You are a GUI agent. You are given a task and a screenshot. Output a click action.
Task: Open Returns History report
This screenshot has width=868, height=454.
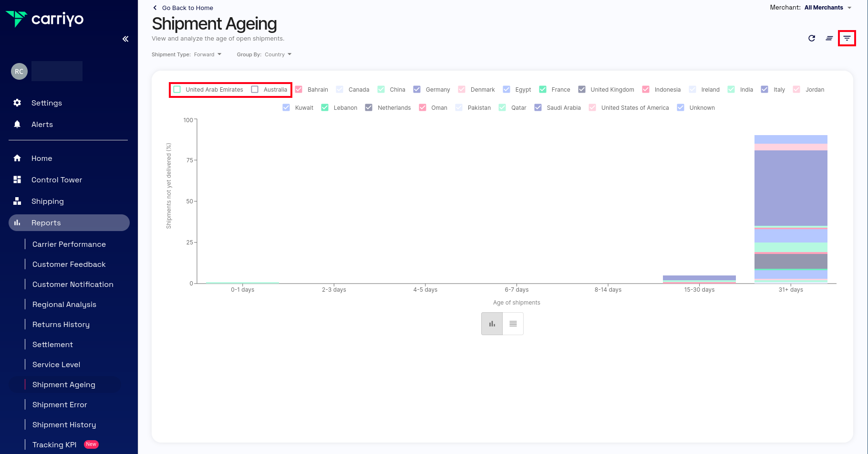pos(61,324)
